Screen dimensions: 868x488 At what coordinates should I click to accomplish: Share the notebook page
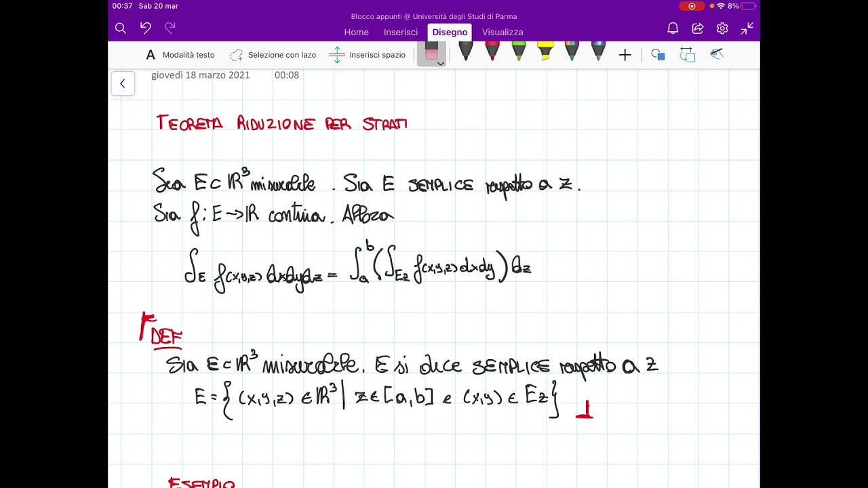[x=698, y=28]
